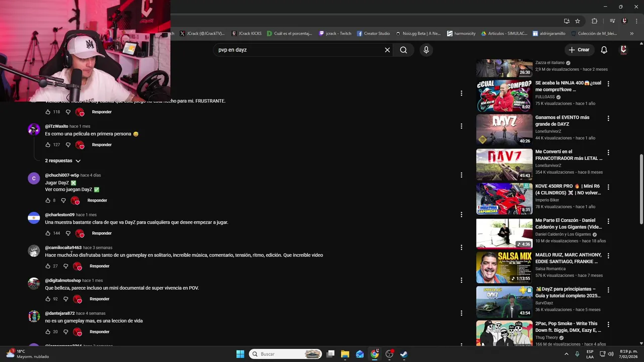Open @charleston09 channel avatar
Screen dimensions: 644x362
pos(34,218)
